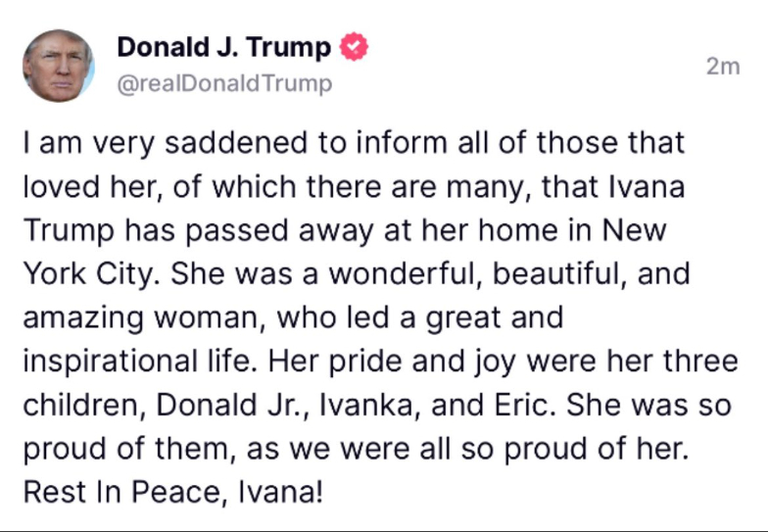Image resolution: width=768 pixels, height=532 pixels.
Task: Click "York City" in the post text
Action: tap(86, 273)
